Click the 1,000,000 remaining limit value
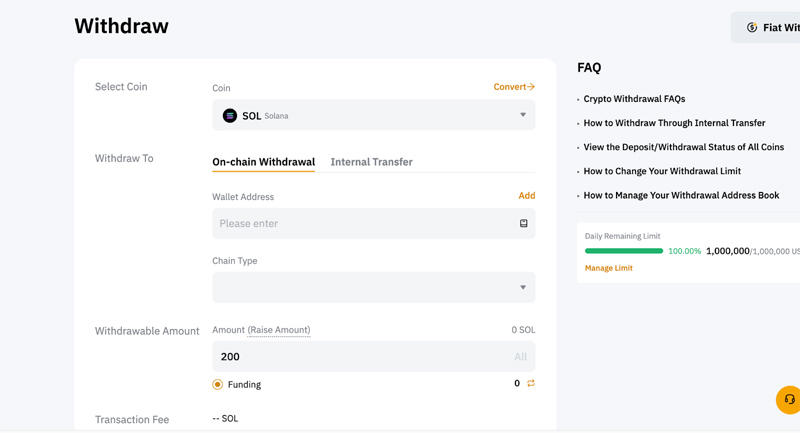The width and height of the screenshot is (800, 433). [x=728, y=251]
